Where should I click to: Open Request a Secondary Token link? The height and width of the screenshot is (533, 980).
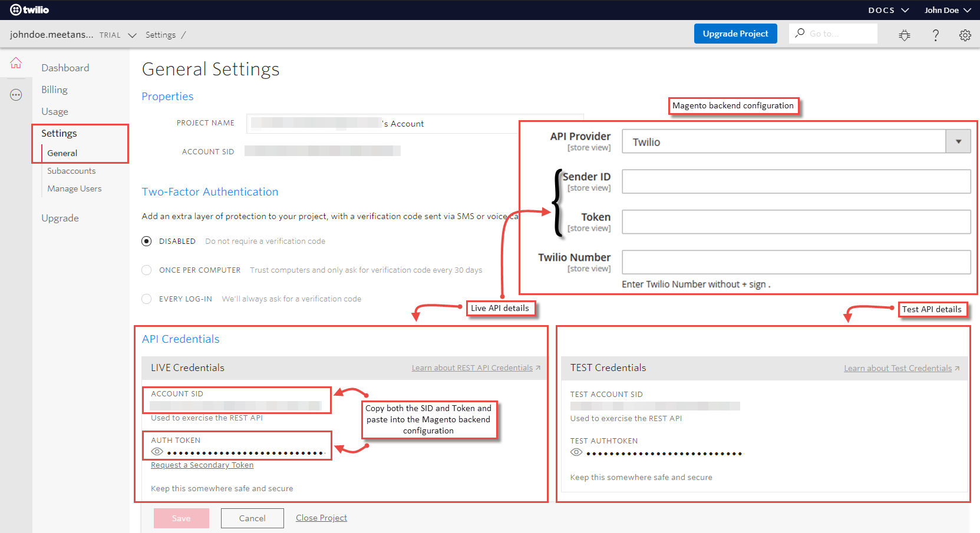(x=202, y=465)
